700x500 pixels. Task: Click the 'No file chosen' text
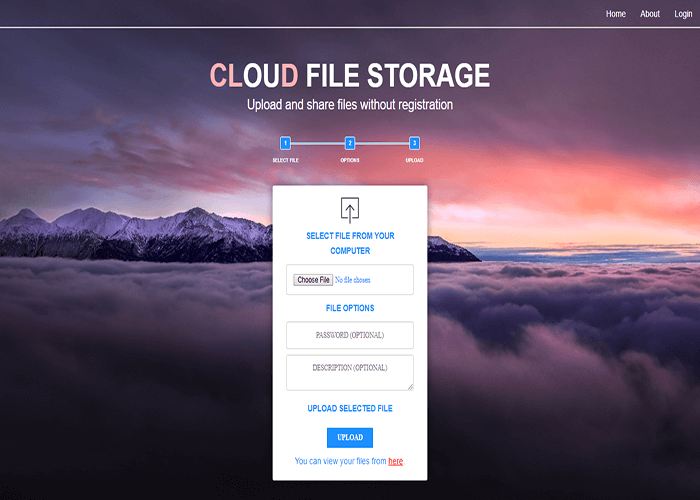(x=352, y=280)
